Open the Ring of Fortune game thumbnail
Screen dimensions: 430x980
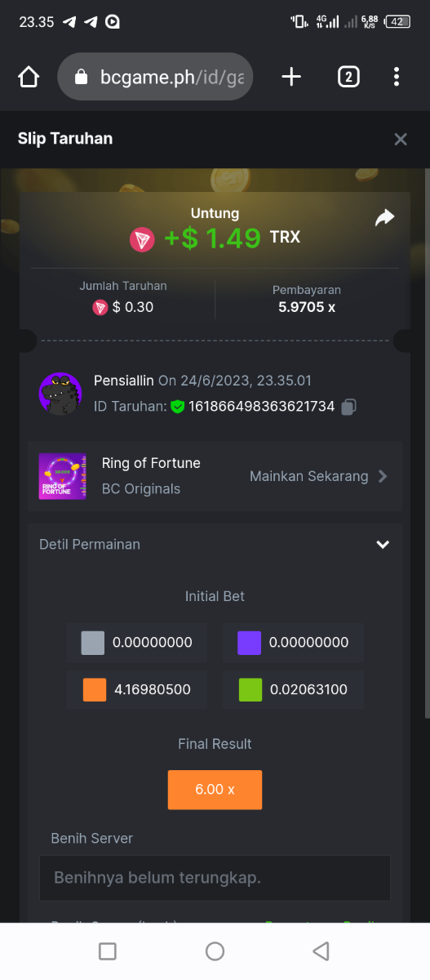(x=63, y=476)
